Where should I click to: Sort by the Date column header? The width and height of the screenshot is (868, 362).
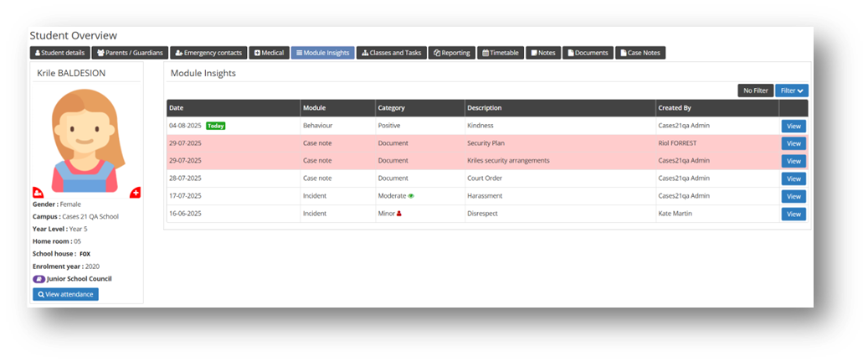177,108
